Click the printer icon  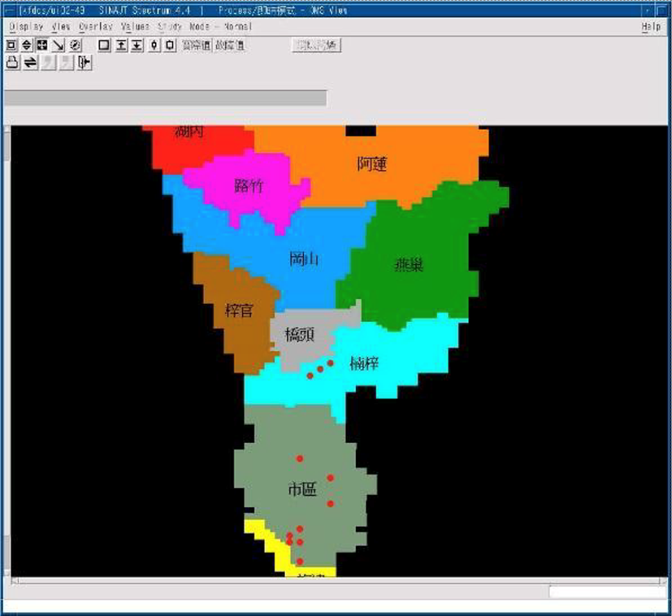12,63
